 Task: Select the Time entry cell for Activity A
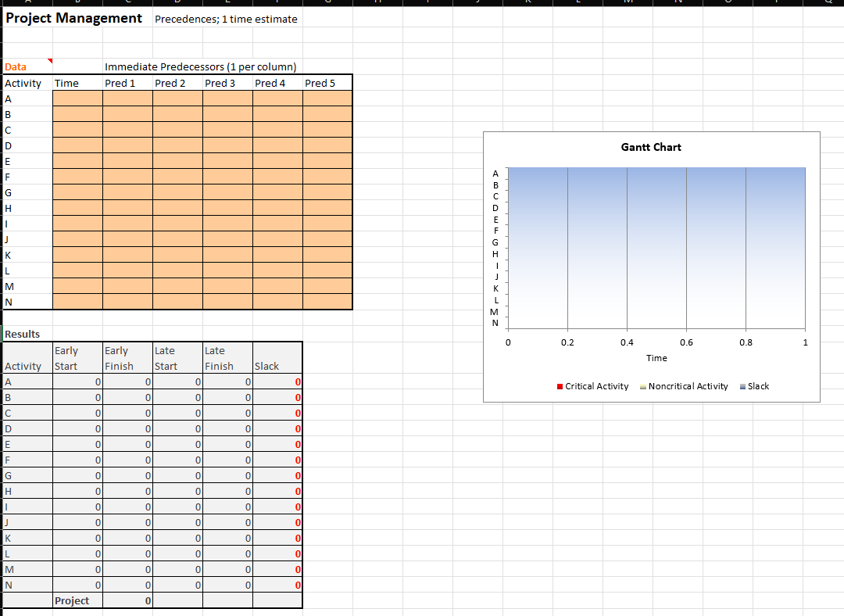tap(77, 98)
